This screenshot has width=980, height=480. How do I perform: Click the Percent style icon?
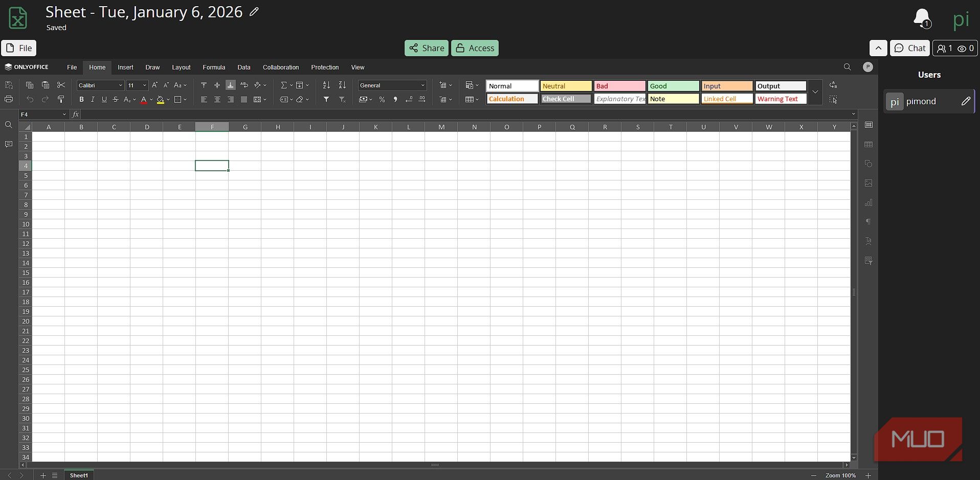pyautogui.click(x=382, y=99)
